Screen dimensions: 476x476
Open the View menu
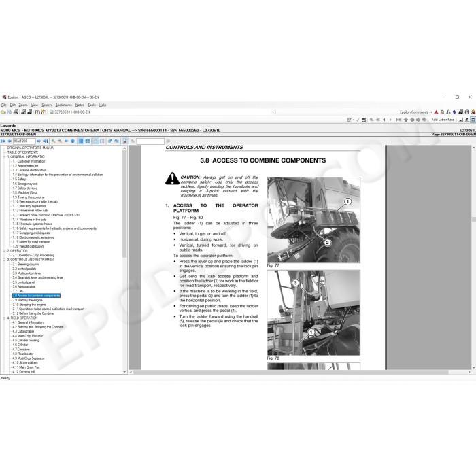[34, 105]
